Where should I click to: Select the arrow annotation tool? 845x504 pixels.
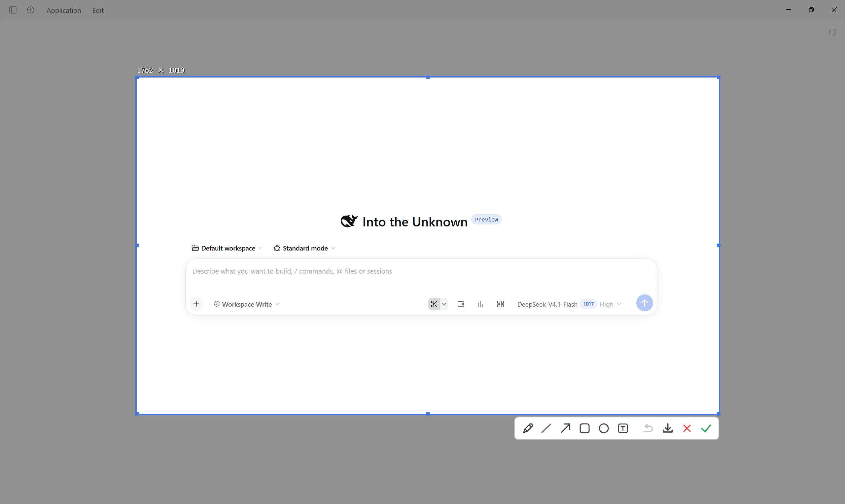(x=565, y=428)
